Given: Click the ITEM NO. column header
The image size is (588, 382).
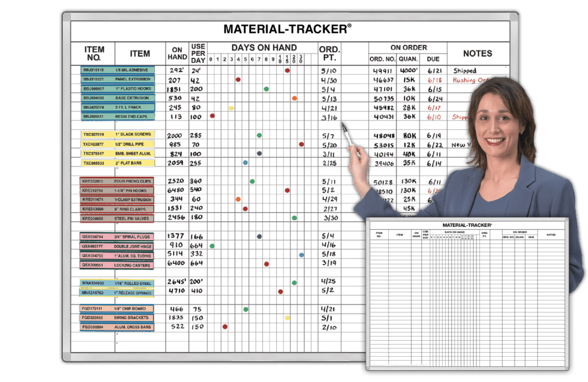Looking at the screenshot, I should coord(94,53).
